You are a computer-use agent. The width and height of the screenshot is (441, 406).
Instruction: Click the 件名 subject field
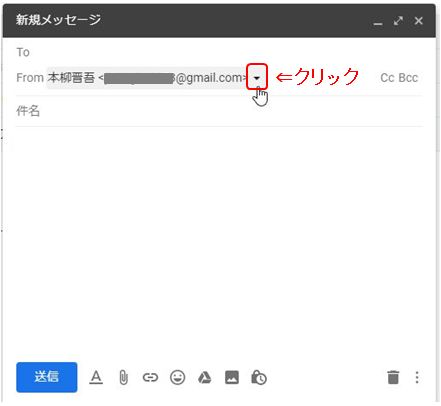click(x=220, y=111)
